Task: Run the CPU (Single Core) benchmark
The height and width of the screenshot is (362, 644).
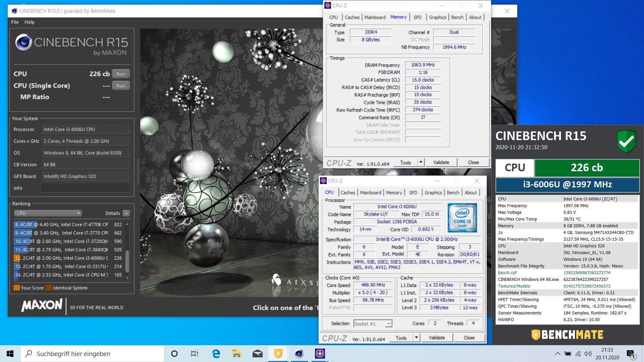Action: 121,85
